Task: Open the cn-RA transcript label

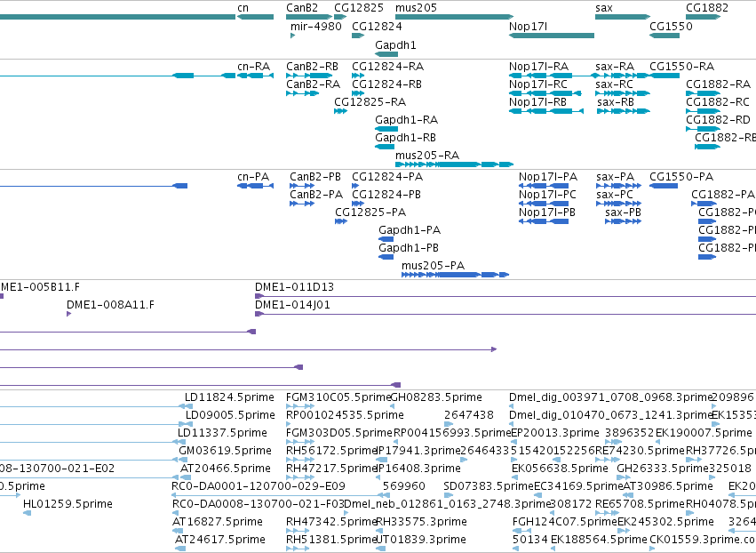Action: tap(253, 66)
